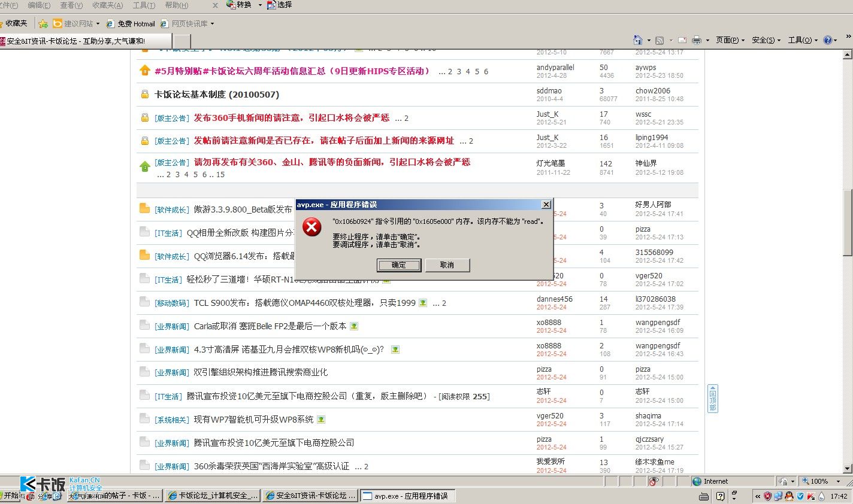The width and height of the screenshot is (853, 504).
Task: Click the 回顶部 back-to-top icon
Action: (712, 399)
